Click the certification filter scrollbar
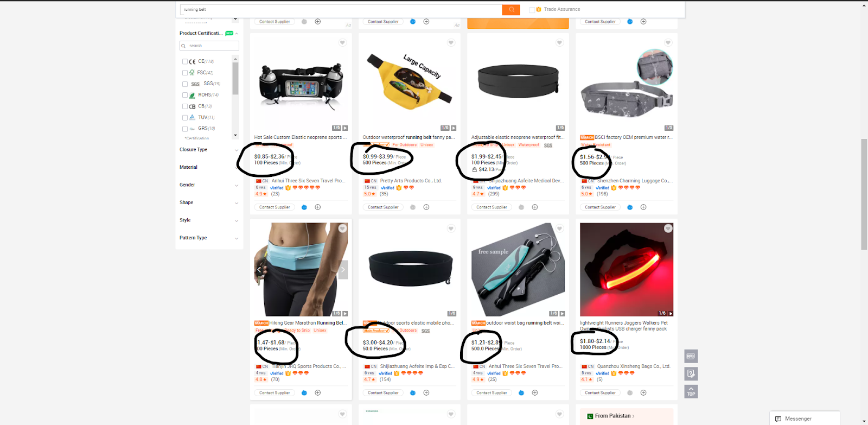The width and height of the screenshot is (868, 425). pos(235,79)
